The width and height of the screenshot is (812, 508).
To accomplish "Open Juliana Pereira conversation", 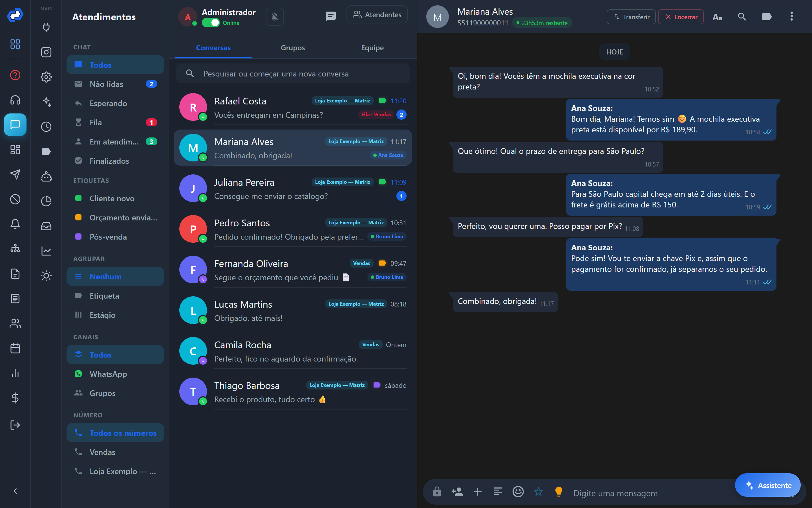I will coord(293,189).
